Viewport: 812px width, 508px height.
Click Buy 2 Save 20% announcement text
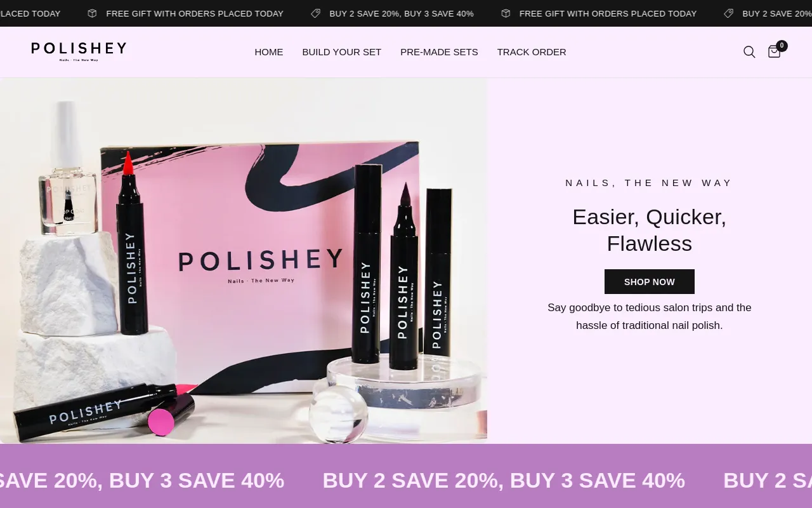tap(402, 13)
